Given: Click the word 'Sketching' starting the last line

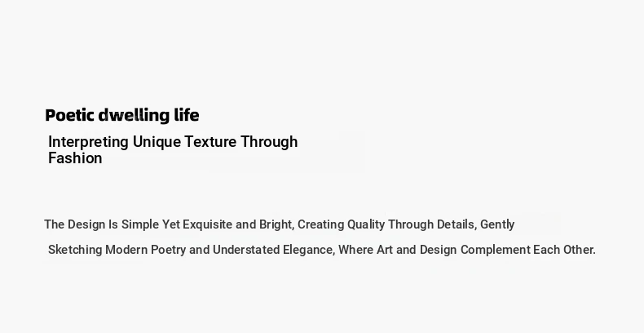Looking at the screenshot, I should (75, 250).
